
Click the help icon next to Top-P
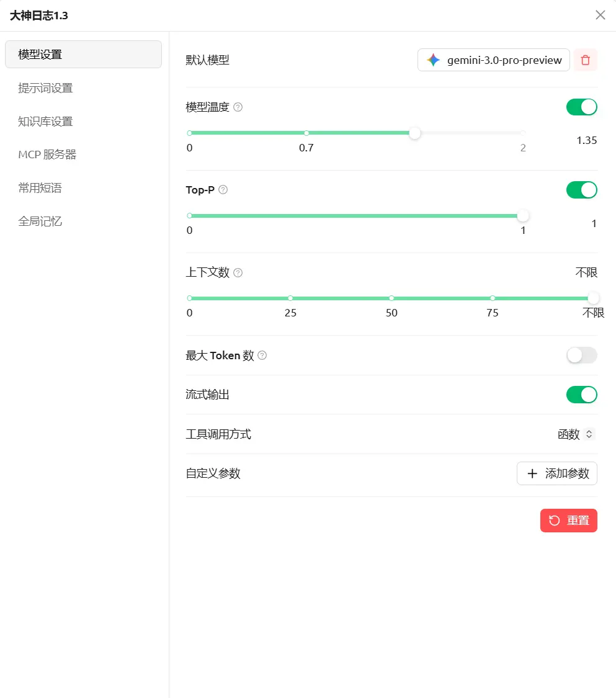(224, 190)
